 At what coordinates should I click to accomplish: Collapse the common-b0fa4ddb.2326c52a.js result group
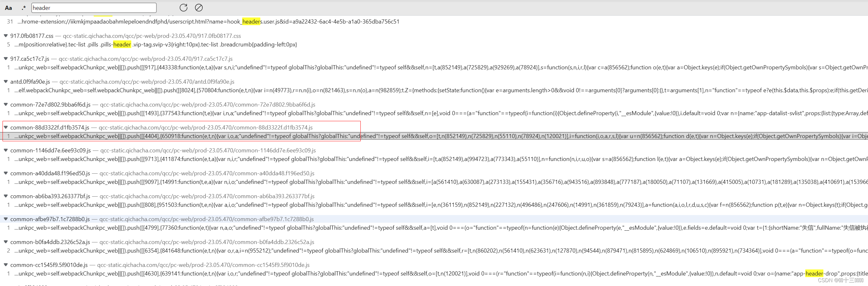point(6,241)
